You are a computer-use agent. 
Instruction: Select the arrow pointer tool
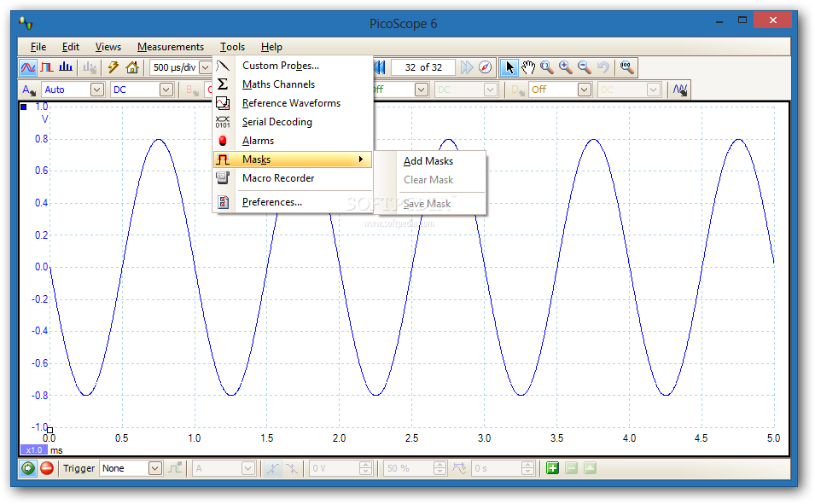509,67
